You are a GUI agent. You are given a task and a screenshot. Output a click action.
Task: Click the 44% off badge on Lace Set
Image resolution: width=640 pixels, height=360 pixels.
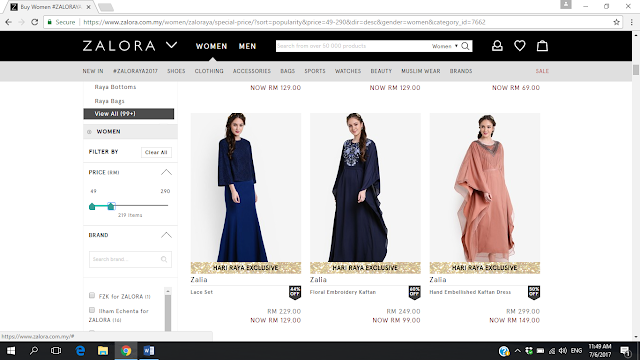coord(295,292)
